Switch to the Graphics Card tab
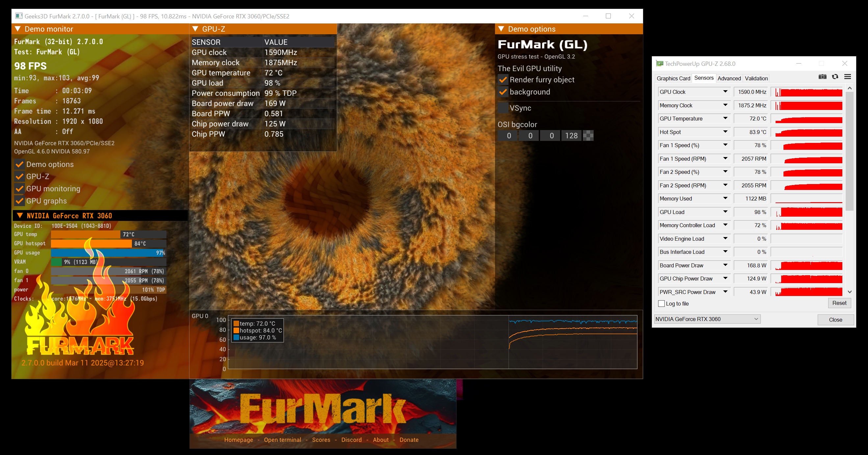The image size is (868, 455). (x=673, y=78)
